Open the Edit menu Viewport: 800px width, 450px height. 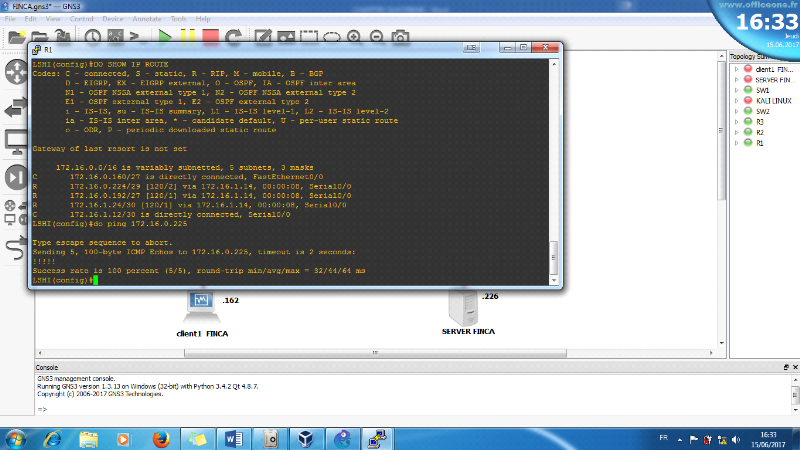pyautogui.click(x=30, y=19)
